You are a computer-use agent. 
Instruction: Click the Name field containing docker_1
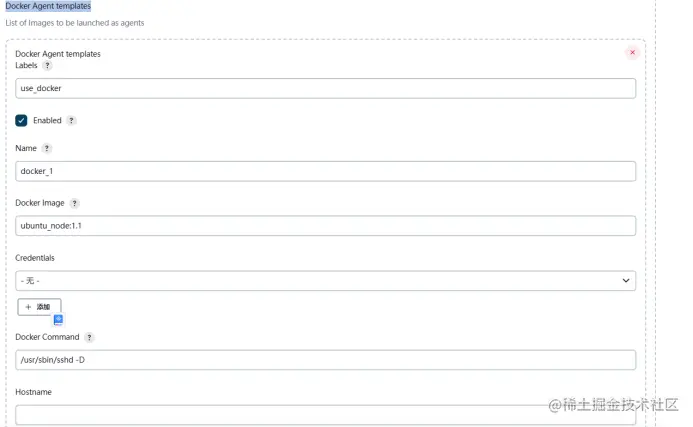325,171
